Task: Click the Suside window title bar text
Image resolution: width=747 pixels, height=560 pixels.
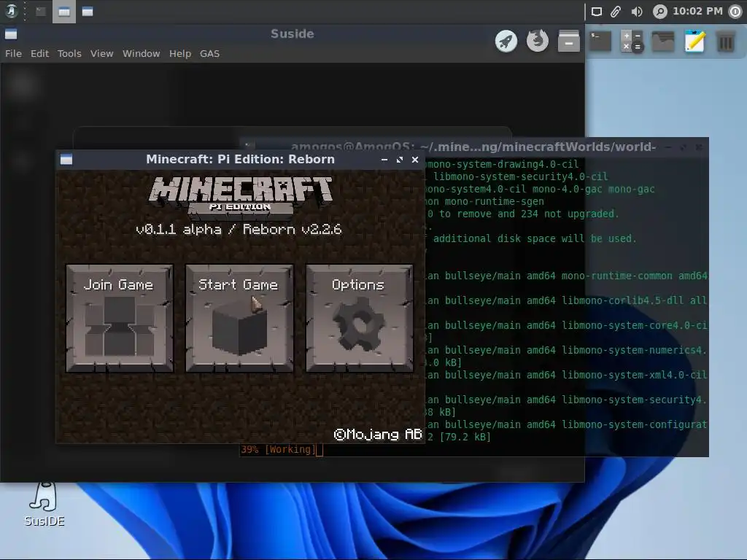Action: (292, 34)
